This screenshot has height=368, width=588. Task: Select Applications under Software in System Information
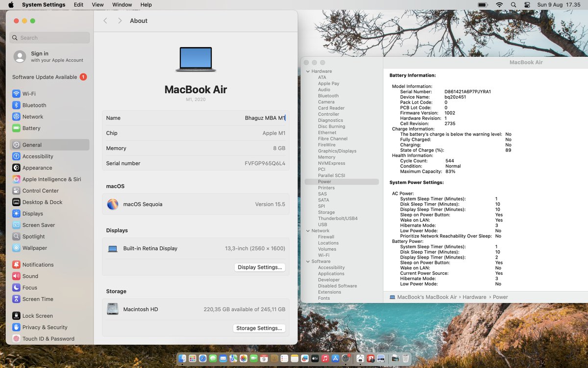tap(331, 274)
